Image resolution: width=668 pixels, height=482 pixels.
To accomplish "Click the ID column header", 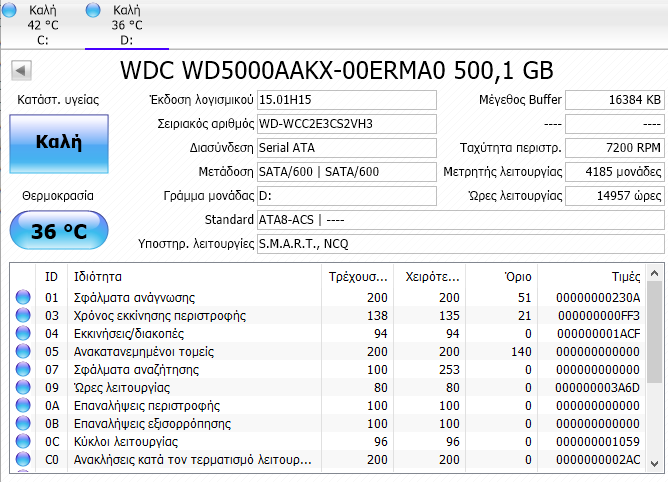I will pyautogui.click(x=52, y=277).
